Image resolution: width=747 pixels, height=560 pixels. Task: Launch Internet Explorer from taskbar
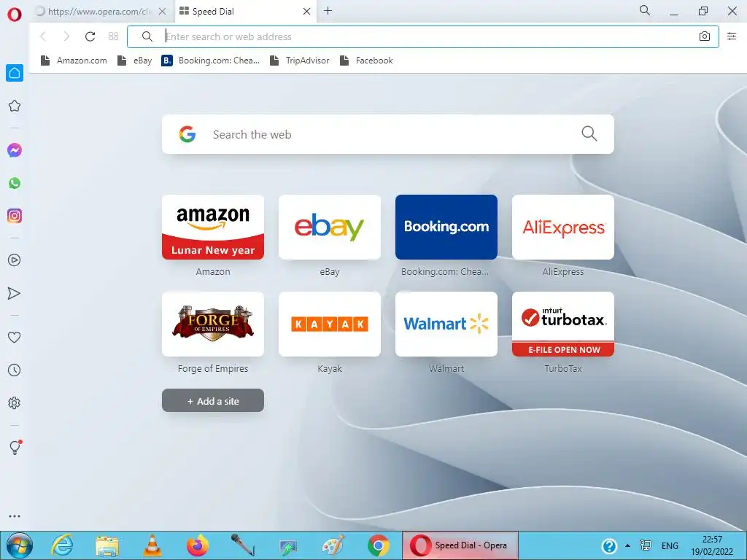(x=63, y=545)
